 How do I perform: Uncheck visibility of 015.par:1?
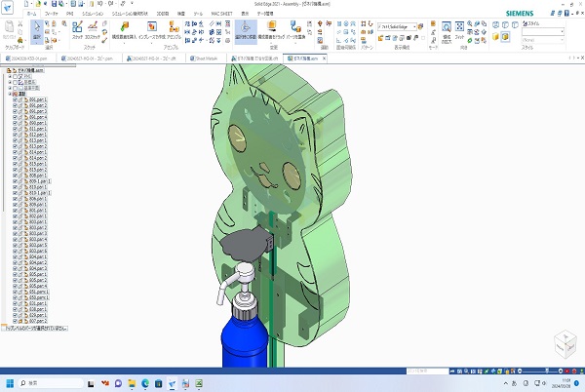pyautogui.click(x=15, y=164)
